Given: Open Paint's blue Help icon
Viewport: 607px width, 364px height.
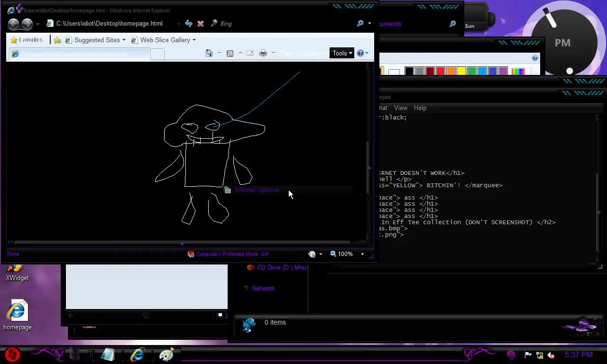Looking at the screenshot, I should click(535, 58).
